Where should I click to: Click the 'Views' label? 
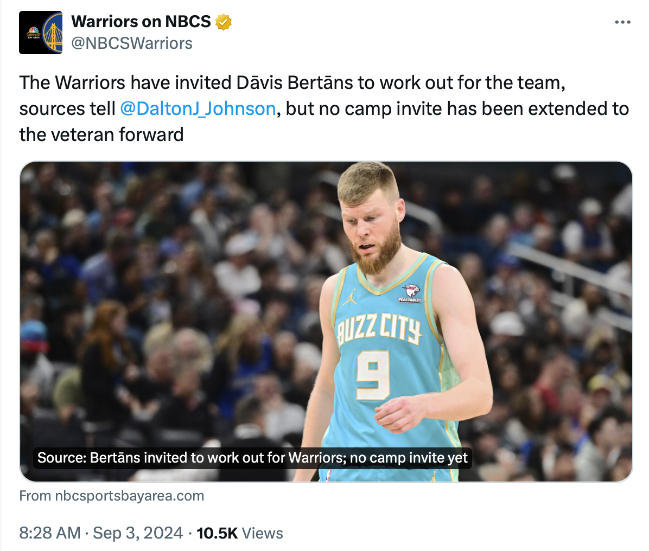[264, 533]
